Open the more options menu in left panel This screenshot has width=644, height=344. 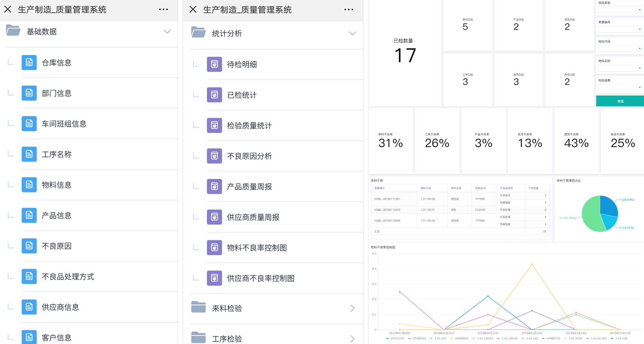(x=163, y=10)
